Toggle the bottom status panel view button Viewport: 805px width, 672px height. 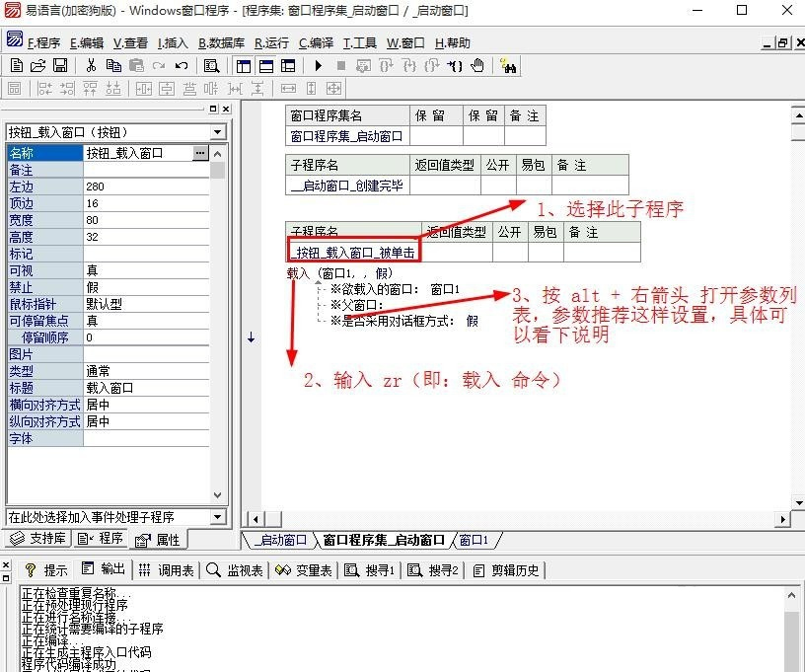coord(266,66)
